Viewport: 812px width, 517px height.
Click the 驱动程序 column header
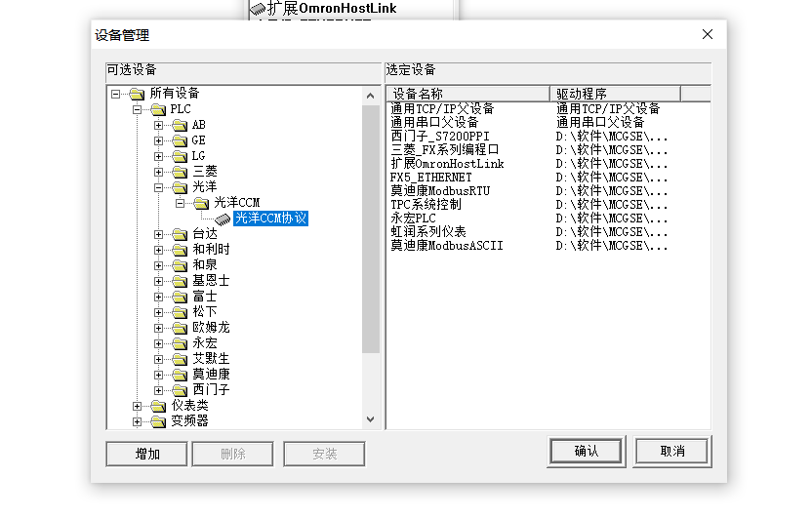click(x=615, y=94)
